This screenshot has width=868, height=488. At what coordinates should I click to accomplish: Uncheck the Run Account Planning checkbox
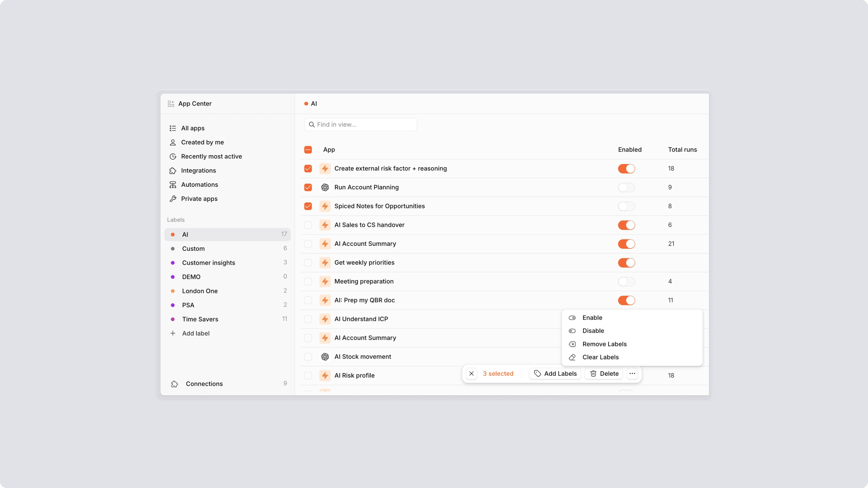[308, 188]
